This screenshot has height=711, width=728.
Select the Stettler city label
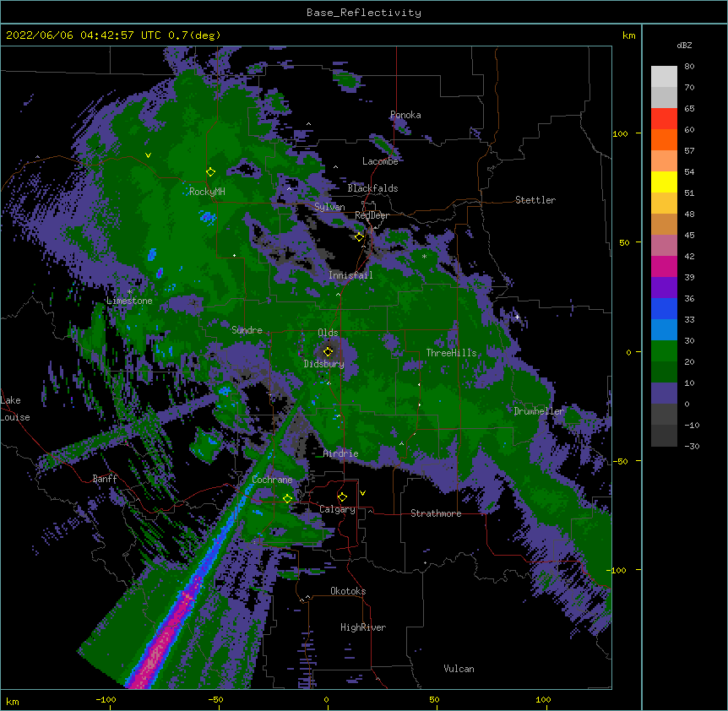pyautogui.click(x=535, y=200)
